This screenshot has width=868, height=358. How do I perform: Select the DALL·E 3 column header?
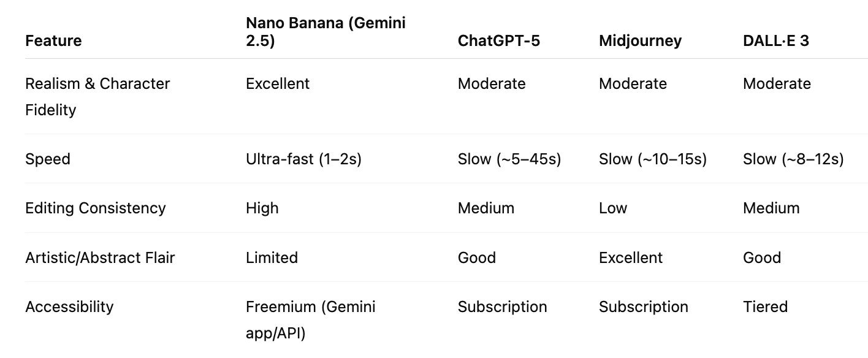tap(775, 41)
